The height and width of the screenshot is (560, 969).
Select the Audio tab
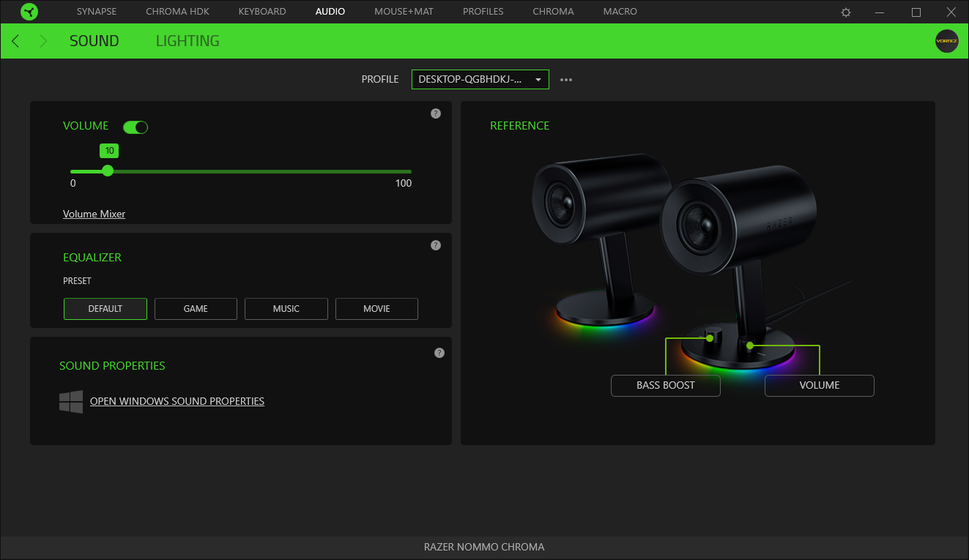[330, 12]
